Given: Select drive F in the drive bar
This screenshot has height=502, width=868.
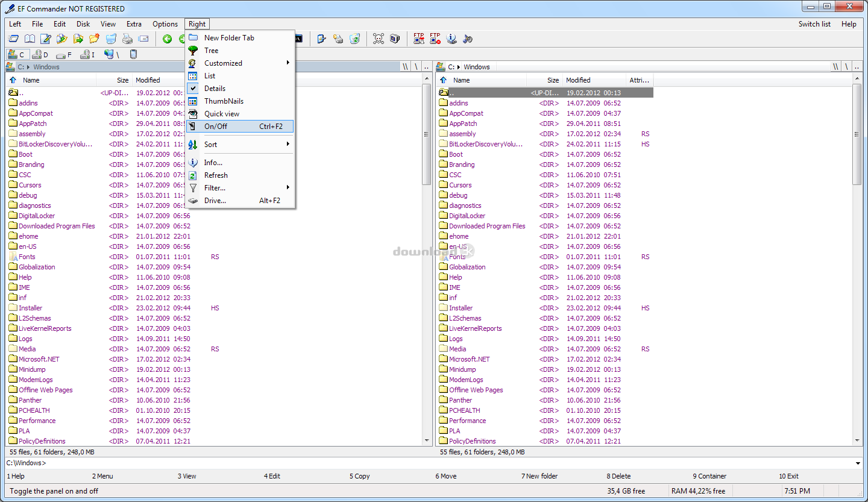Looking at the screenshot, I should tap(64, 54).
